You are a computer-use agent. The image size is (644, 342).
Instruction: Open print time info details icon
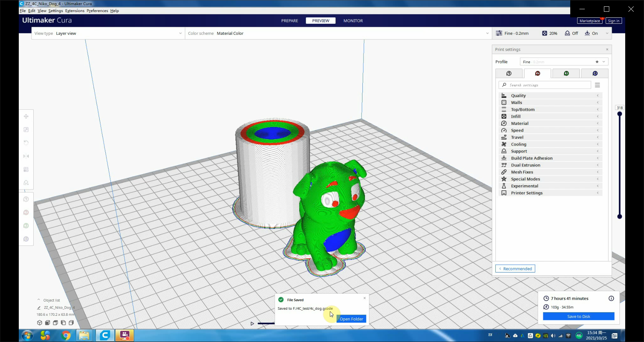point(611,298)
